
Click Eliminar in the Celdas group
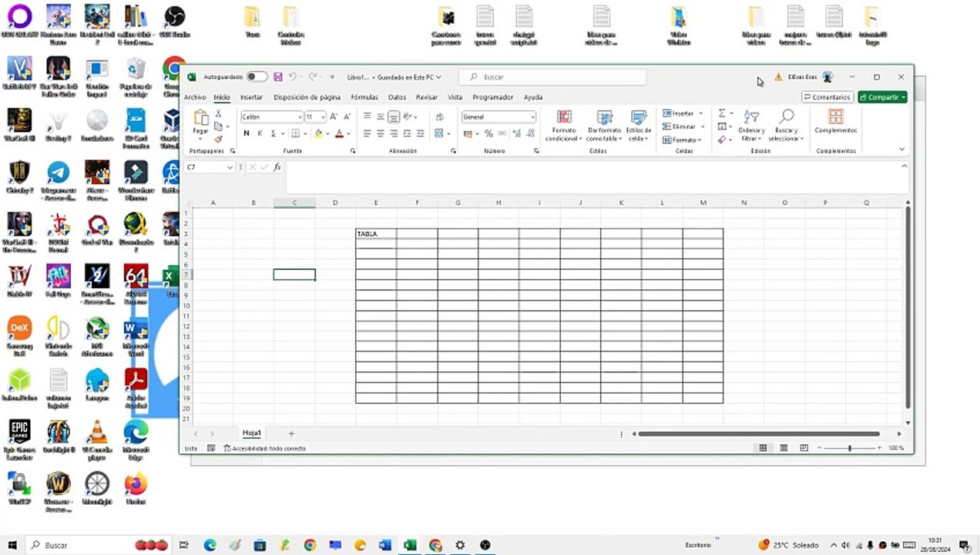(682, 126)
